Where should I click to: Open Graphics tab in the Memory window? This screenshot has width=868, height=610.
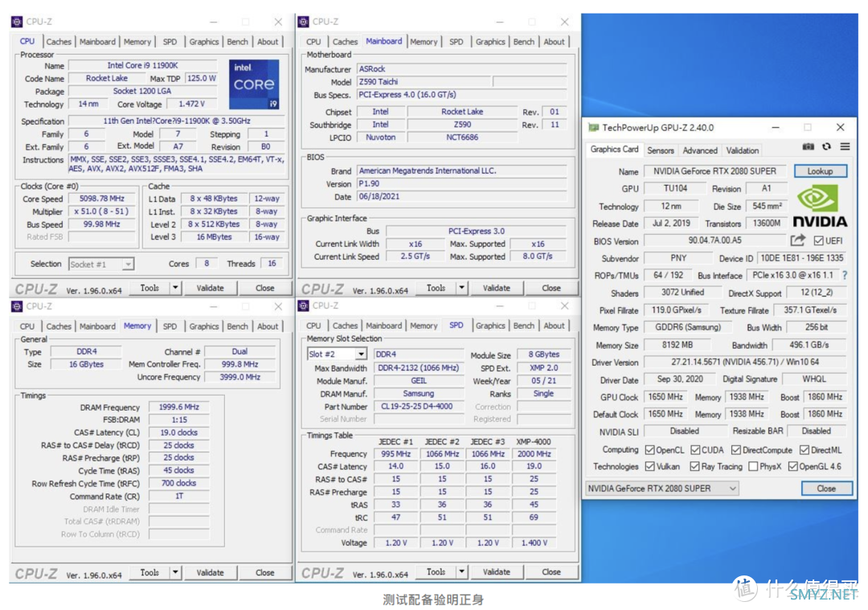tap(203, 326)
